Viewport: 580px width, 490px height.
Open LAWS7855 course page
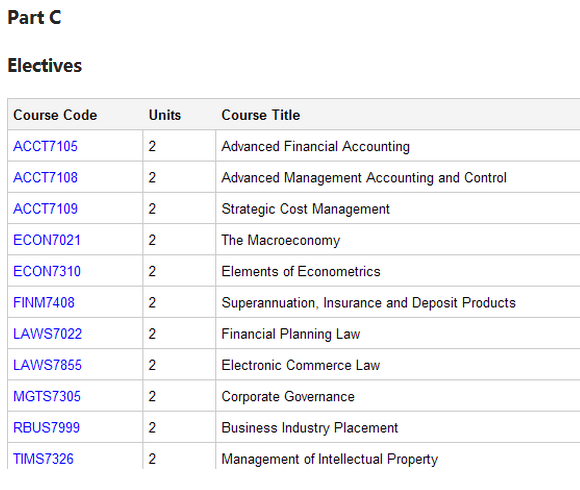(47, 365)
